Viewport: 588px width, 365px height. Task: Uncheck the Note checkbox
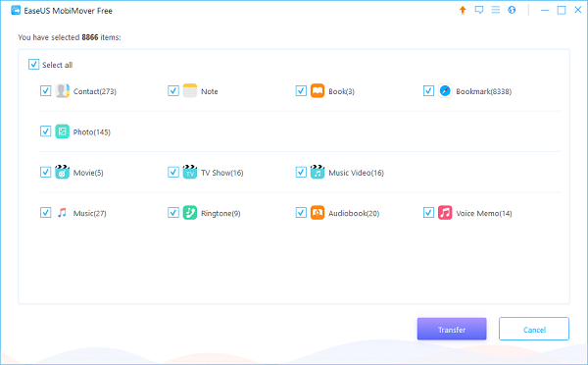point(173,91)
